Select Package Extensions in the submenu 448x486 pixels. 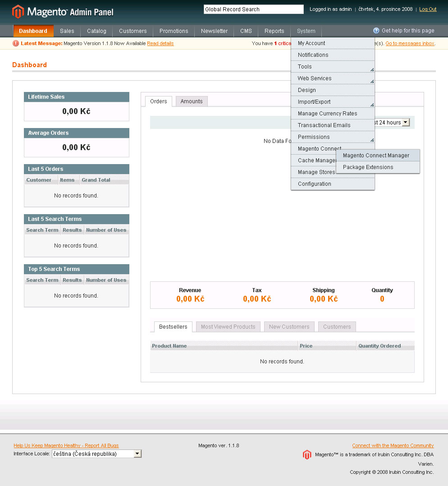(x=378, y=167)
